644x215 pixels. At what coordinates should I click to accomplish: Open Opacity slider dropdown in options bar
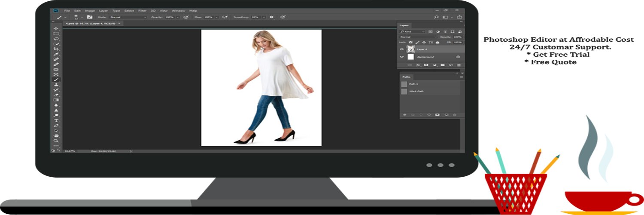tap(178, 17)
